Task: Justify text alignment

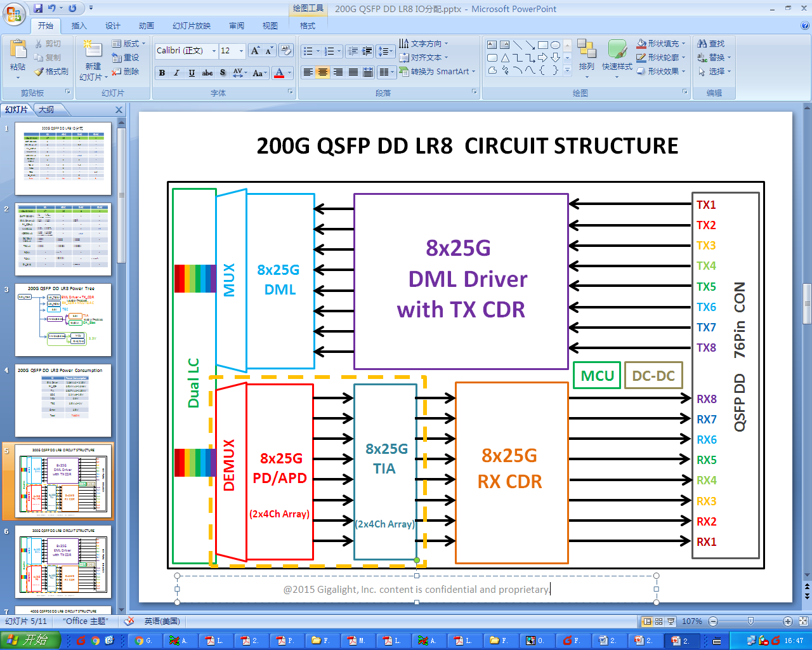Action: (353, 72)
